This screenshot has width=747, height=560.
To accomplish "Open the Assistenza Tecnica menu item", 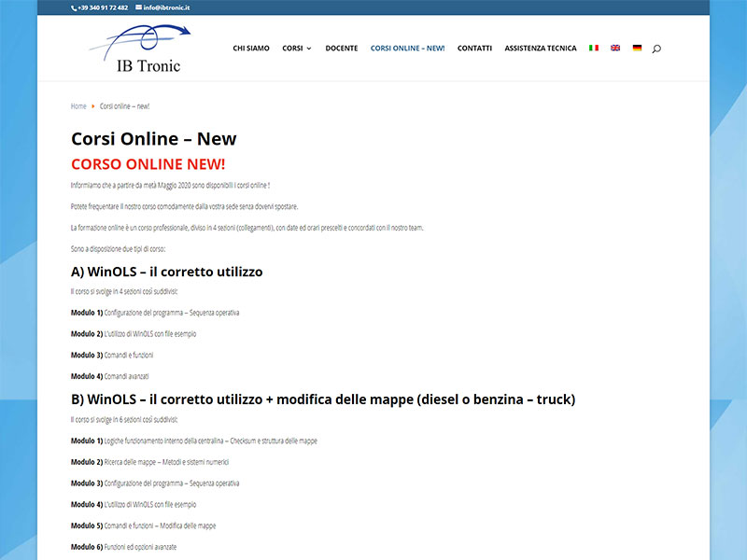I will tap(541, 49).
